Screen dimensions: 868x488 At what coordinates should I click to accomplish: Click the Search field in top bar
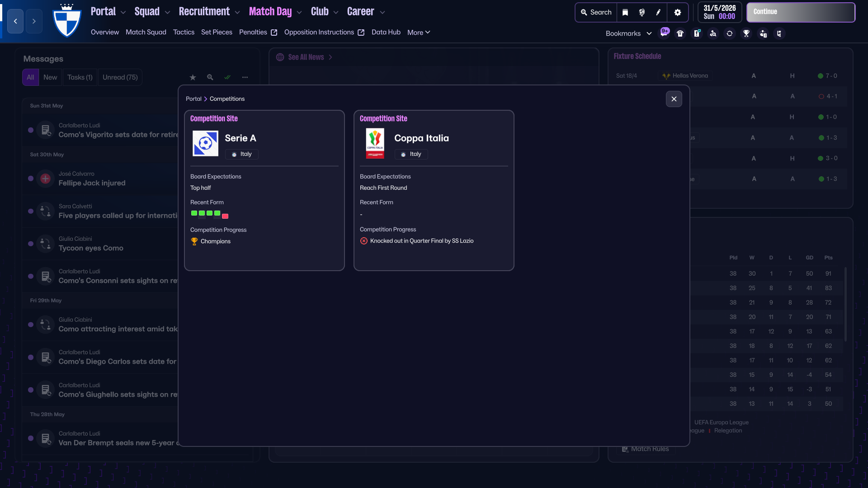[x=596, y=13]
